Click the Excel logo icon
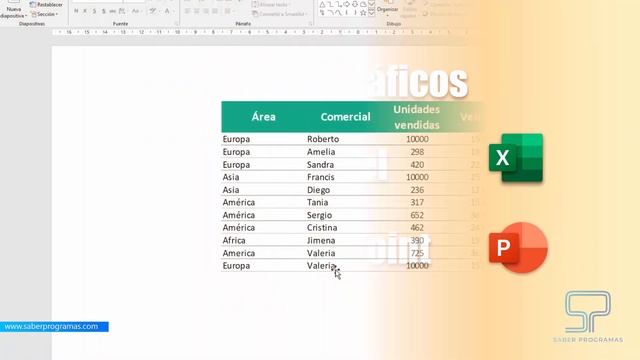This screenshot has height=360, width=640. (x=516, y=158)
